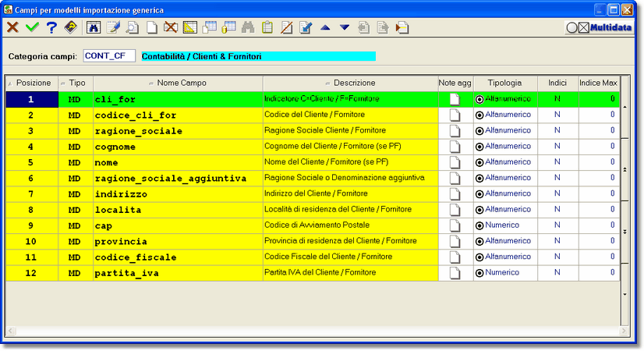Select Alfanumerico radio for cli_for row

[479, 99]
